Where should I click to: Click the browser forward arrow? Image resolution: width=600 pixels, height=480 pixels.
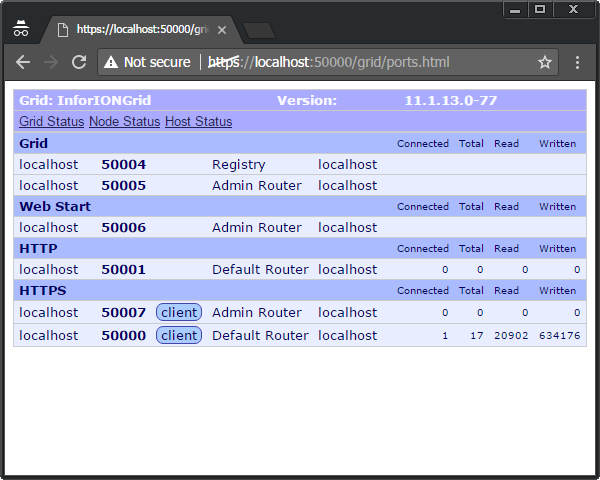tap(50, 62)
